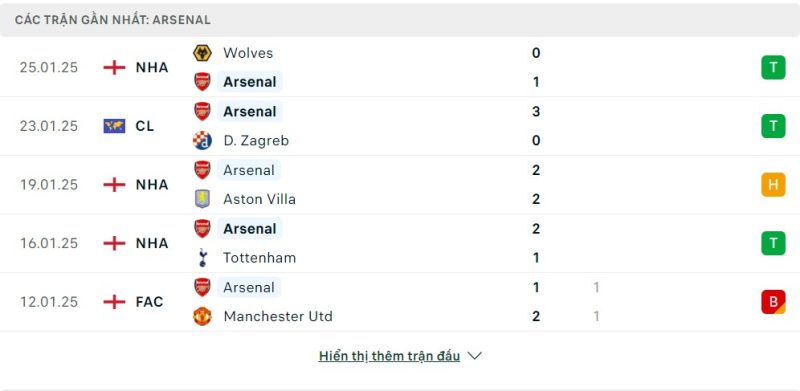
Task: Click the Manchester Utd club crest
Action: coord(202,316)
